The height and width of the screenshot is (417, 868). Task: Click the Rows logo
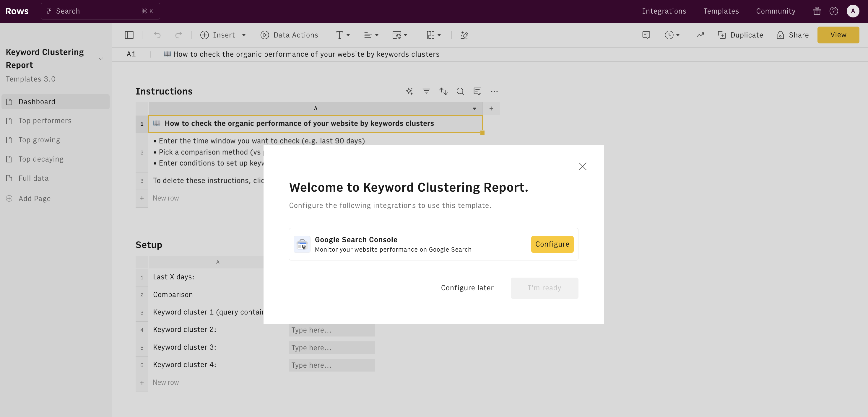point(17,11)
